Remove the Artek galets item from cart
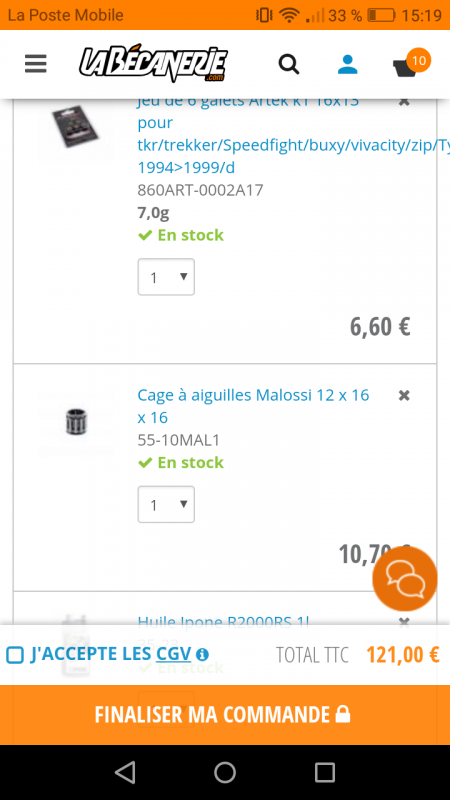450x800 pixels. click(404, 102)
